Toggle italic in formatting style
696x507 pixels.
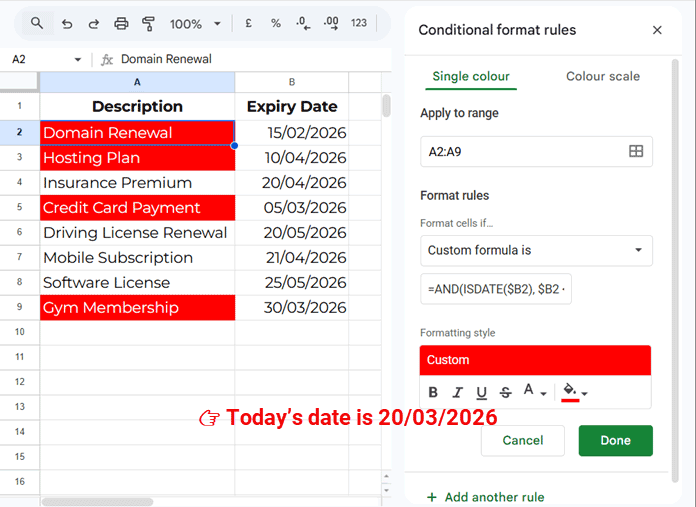coord(457,392)
